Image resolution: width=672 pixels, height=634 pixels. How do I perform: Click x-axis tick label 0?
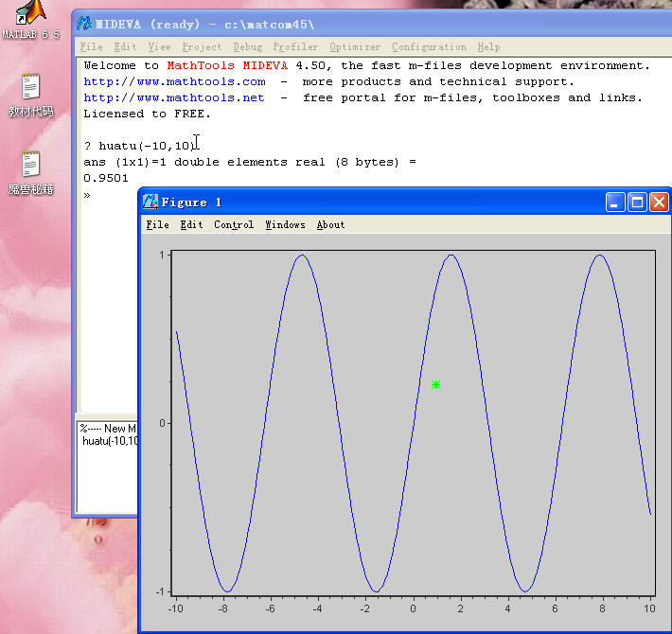point(413,608)
